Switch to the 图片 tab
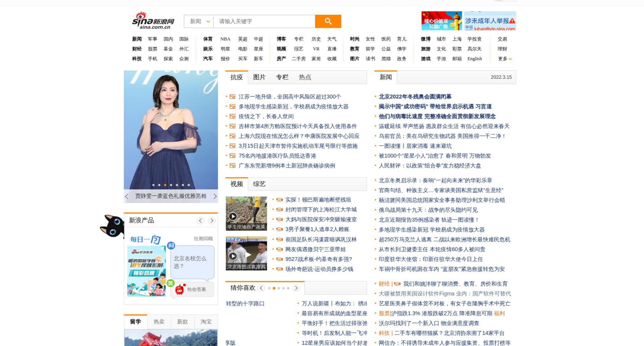Screen dimensions: 644x346 click(259, 77)
